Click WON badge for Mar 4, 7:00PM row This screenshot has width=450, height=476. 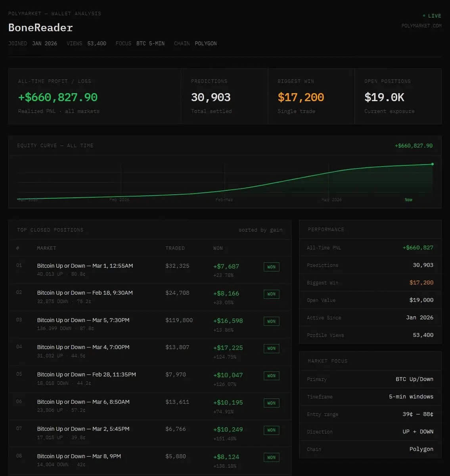271,348
